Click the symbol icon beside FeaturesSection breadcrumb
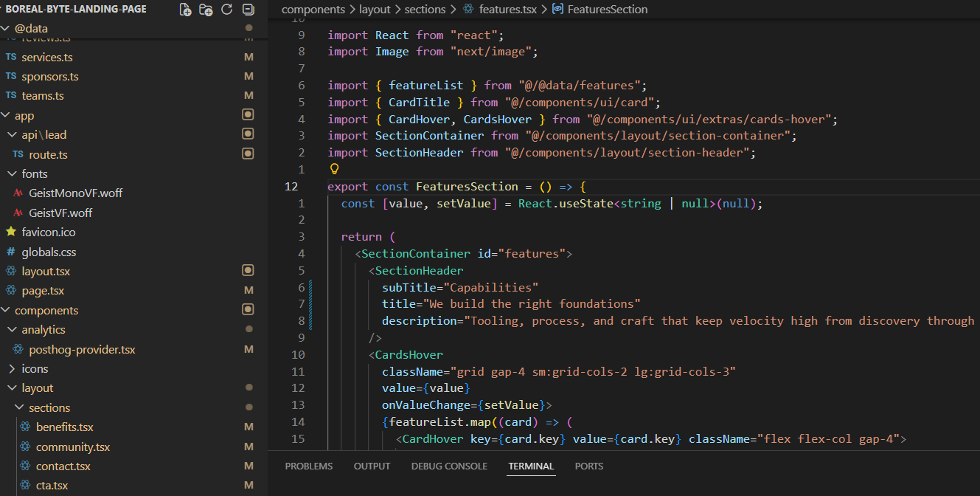This screenshot has height=496, width=980. pyautogui.click(x=557, y=10)
